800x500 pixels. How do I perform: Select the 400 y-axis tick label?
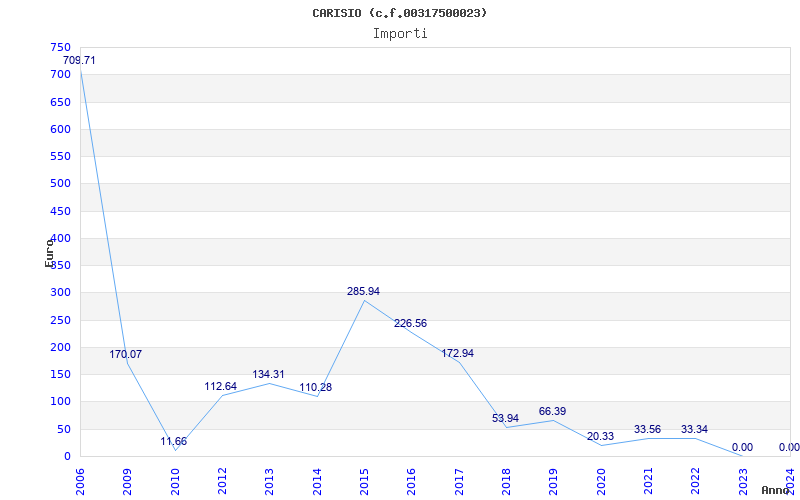pyautogui.click(x=60, y=239)
